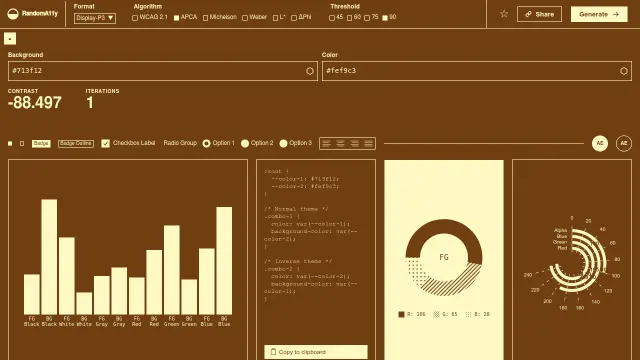Select the Option 2 radio button
640x360 pixels.
245,143
